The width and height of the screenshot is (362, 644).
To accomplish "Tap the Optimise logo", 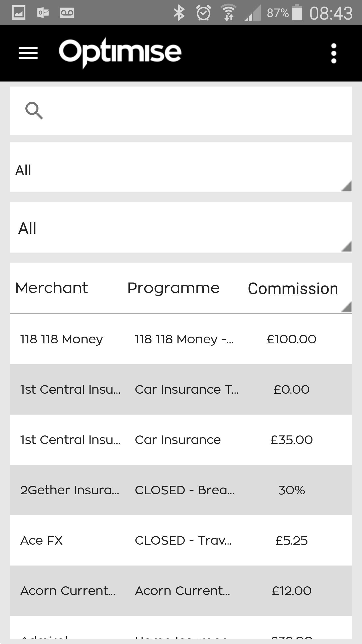I will pyautogui.click(x=120, y=52).
